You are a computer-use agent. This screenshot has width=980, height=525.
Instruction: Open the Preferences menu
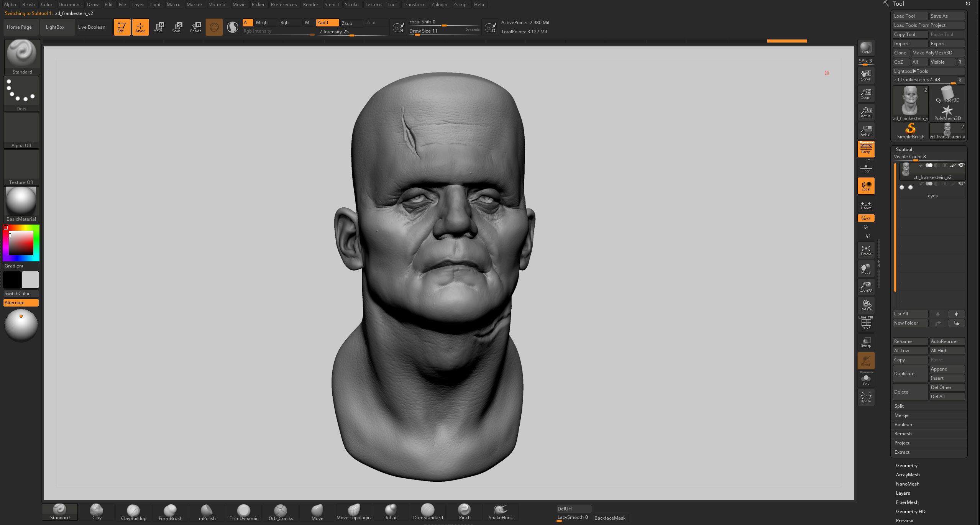tap(284, 5)
